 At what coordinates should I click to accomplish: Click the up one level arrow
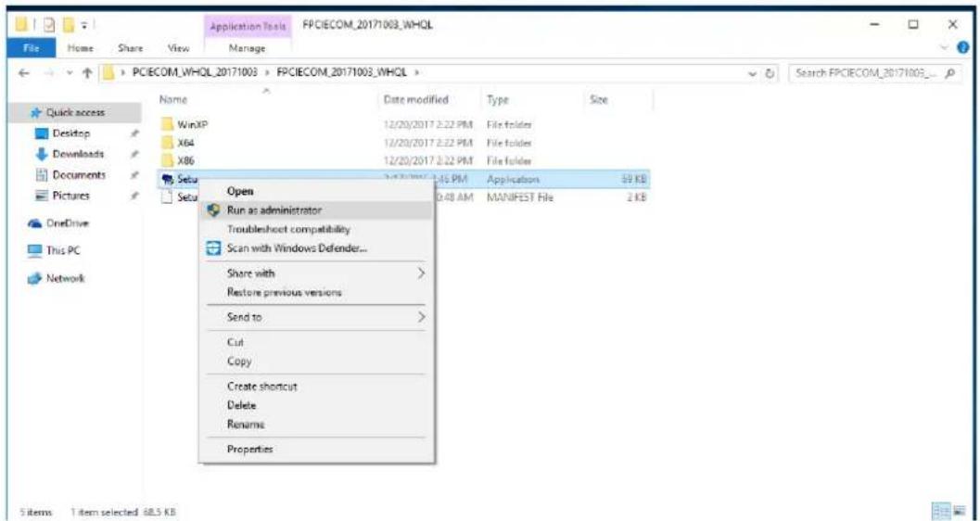(x=85, y=74)
